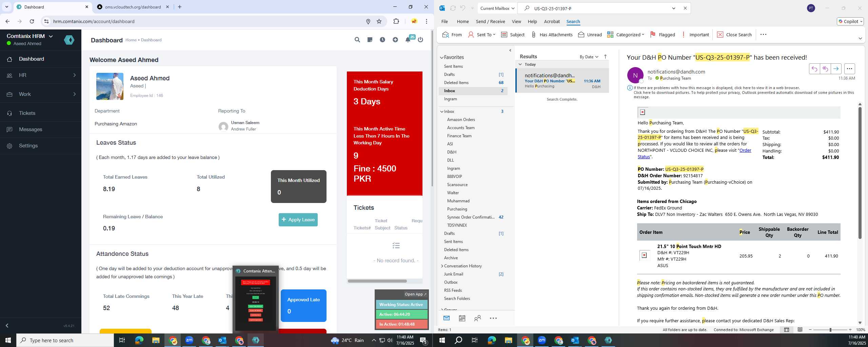This screenshot has height=347, width=868.
Task: Click Outlook zoom slider handle
Action: pos(830,329)
